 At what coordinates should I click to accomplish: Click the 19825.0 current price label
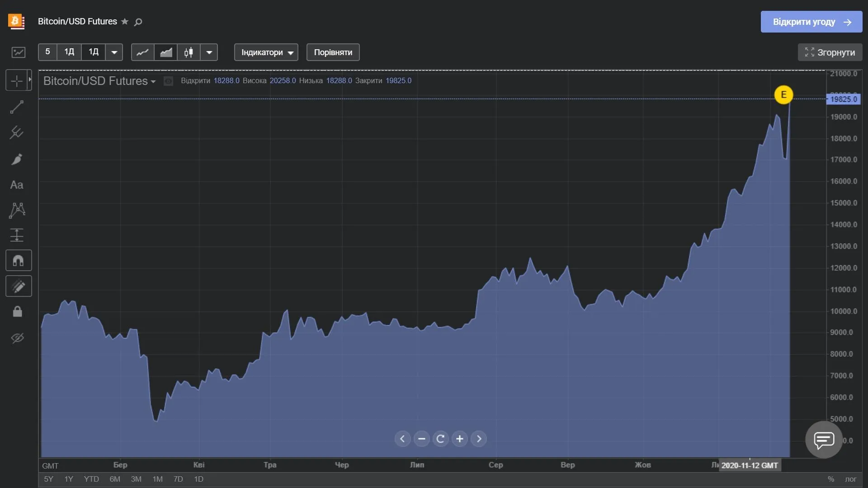click(844, 99)
